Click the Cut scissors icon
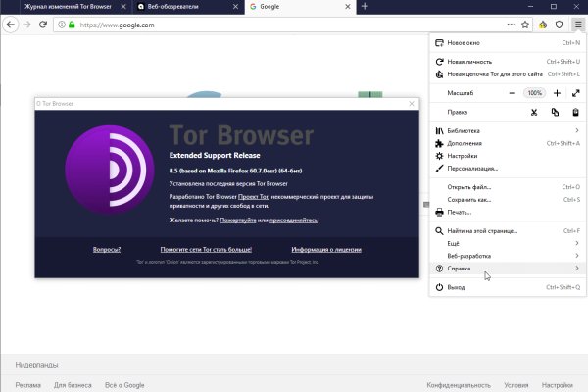The width and height of the screenshot is (588, 392). pyautogui.click(x=534, y=112)
